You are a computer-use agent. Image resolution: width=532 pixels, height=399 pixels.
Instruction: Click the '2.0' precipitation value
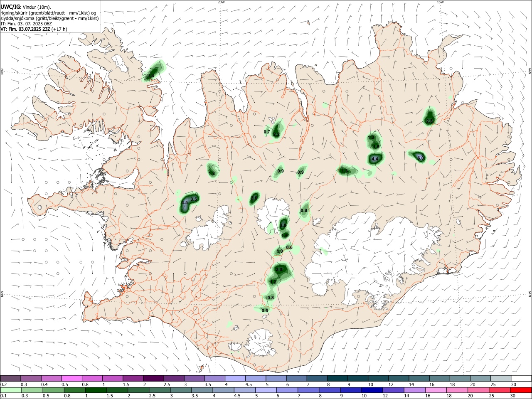279,269
